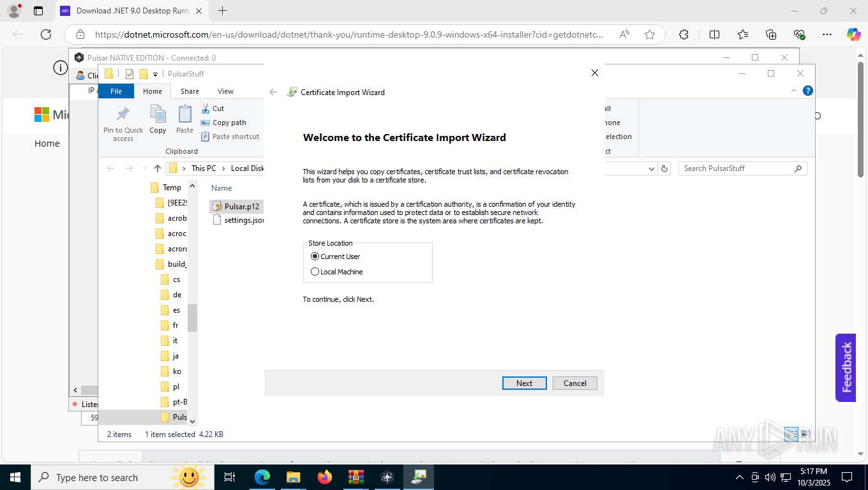Show hidden system tray icons
This screenshot has width=868, height=490.
pyautogui.click(x=740, y=477)
